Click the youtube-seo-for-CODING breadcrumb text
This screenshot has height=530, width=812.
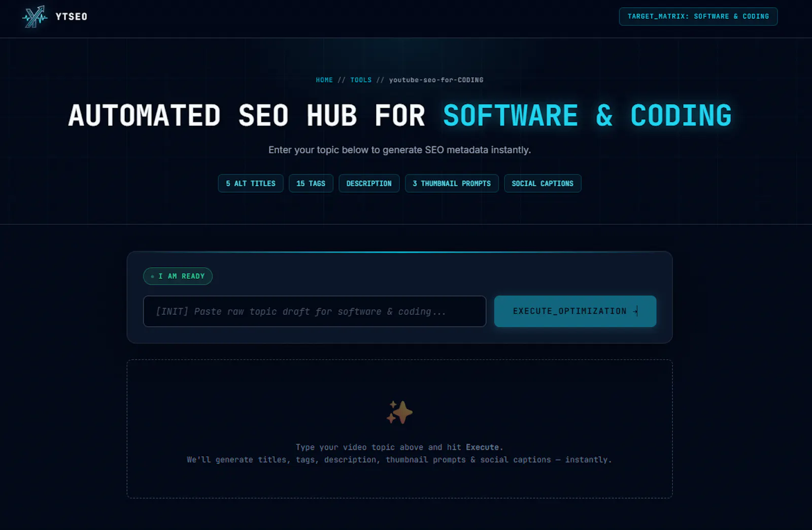(436, 80)
